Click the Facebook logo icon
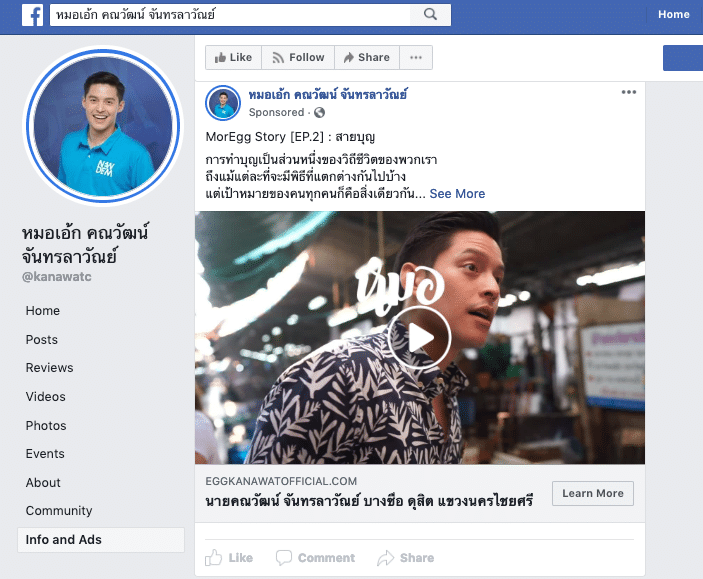 click(x=32, y=15)
